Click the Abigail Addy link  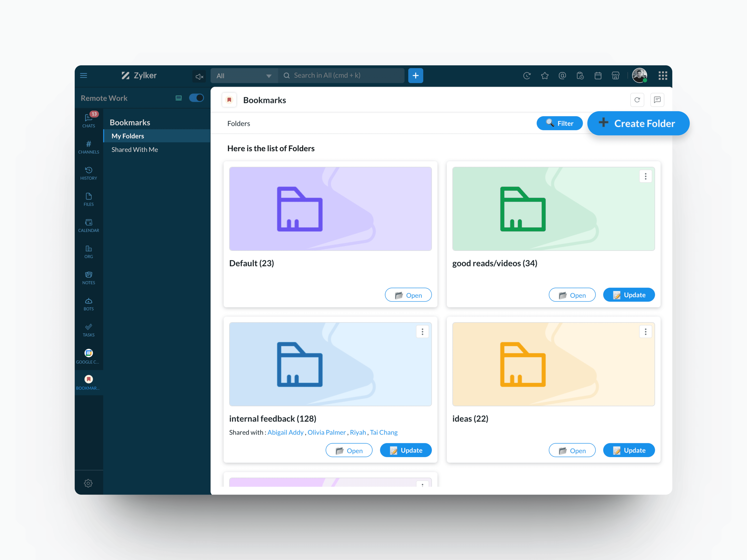click(x=285, y=432)
